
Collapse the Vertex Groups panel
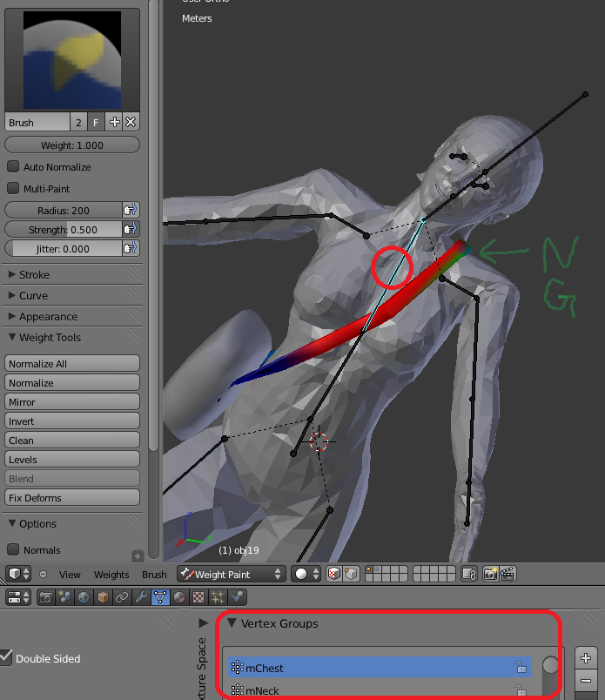point(232,623)
